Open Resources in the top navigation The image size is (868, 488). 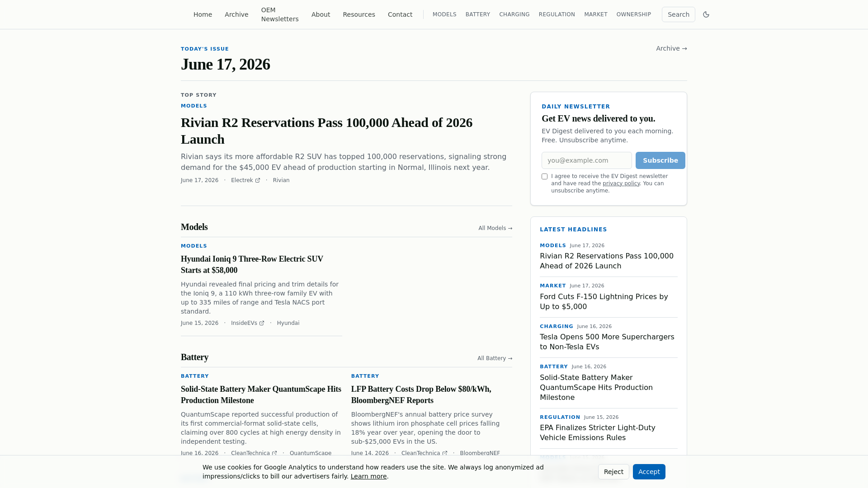tap(359, 14)
